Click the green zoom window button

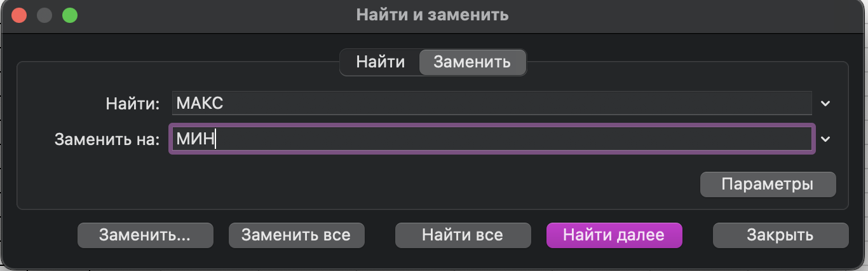pyautogui.click(x=69, y=15)
